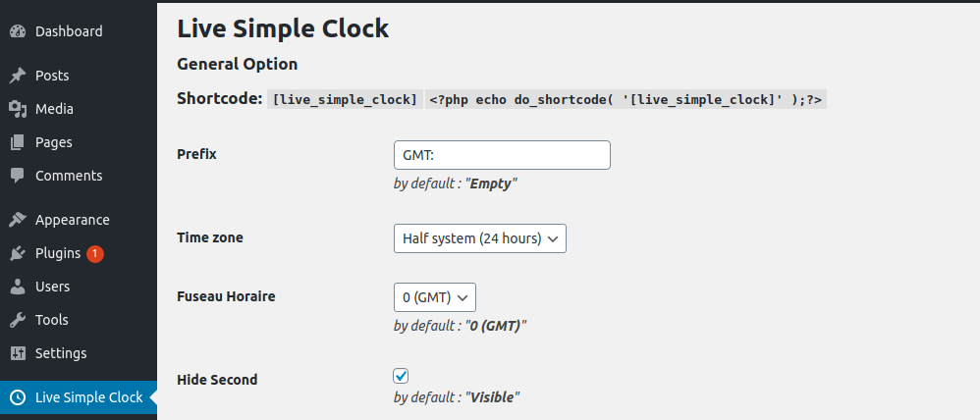
Task: Open the Plugins update count badge
Action: (x=95, y=253)
